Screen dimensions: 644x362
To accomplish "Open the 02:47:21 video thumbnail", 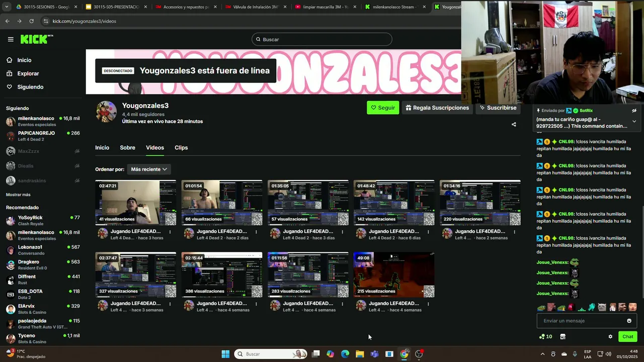I will tap(135, 203).
